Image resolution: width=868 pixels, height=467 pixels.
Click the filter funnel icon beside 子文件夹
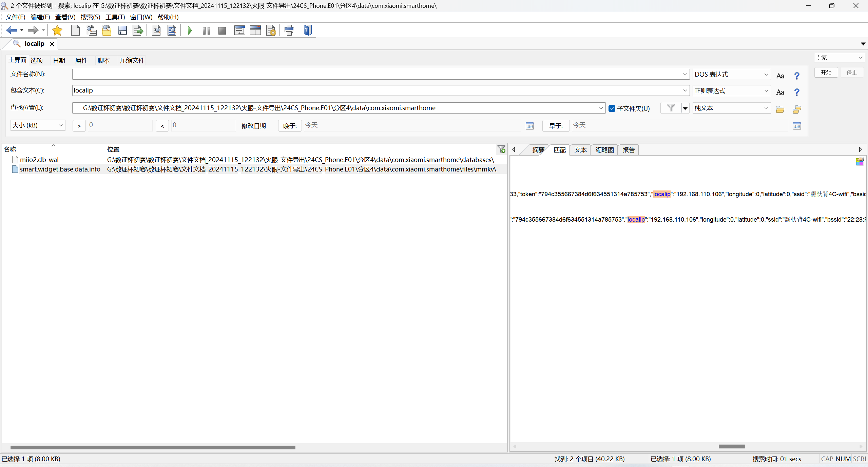click(670, 108)
